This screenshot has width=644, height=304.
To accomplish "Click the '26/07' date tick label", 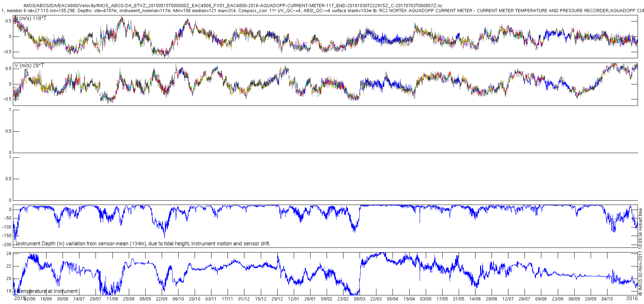I will click(525, 299).
